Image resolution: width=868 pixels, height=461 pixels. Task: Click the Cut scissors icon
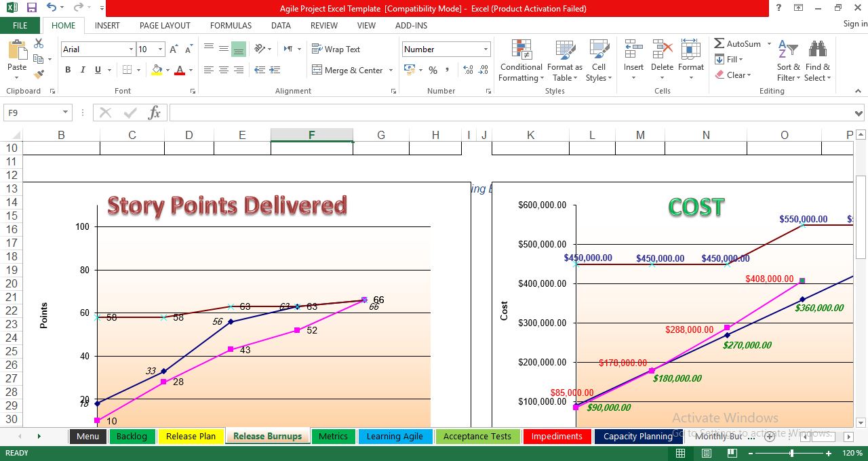pos(39,43)
